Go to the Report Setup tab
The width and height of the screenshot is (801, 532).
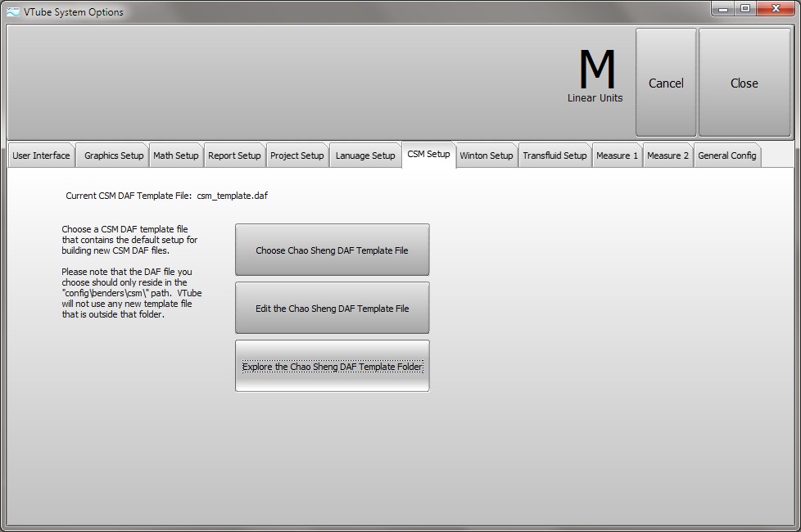[234, 156]
